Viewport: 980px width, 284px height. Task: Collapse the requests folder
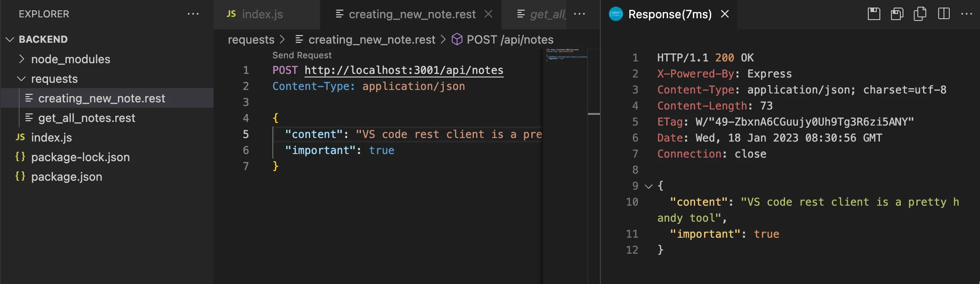click(21, 78)
